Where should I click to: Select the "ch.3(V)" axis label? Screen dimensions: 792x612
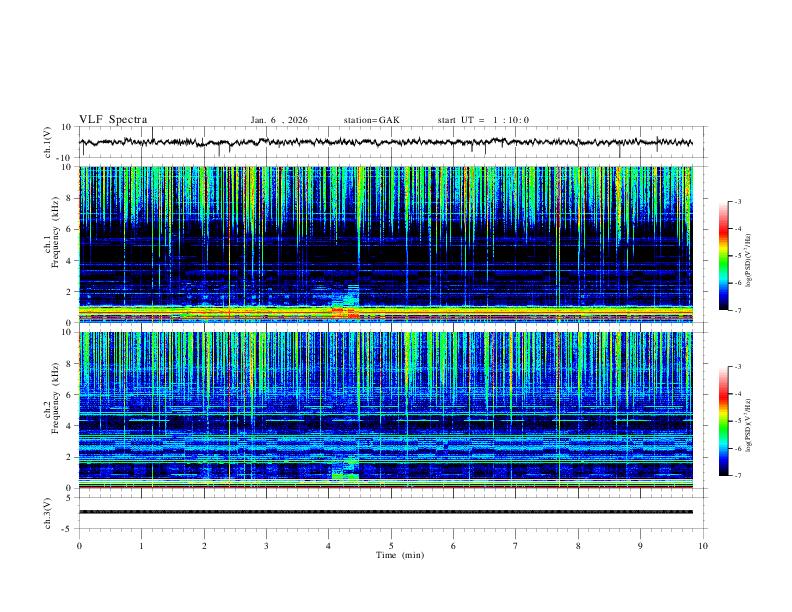[x=47, y=513]
